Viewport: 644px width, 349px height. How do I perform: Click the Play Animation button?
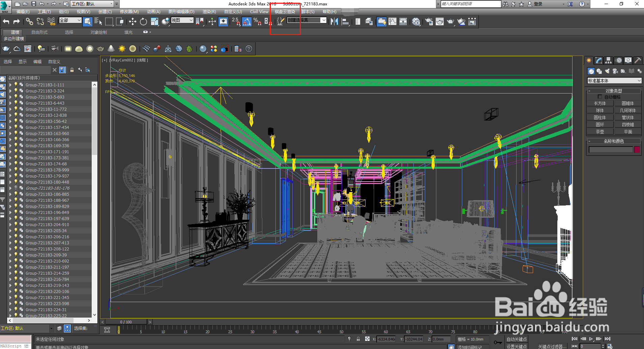coord(591,339)
